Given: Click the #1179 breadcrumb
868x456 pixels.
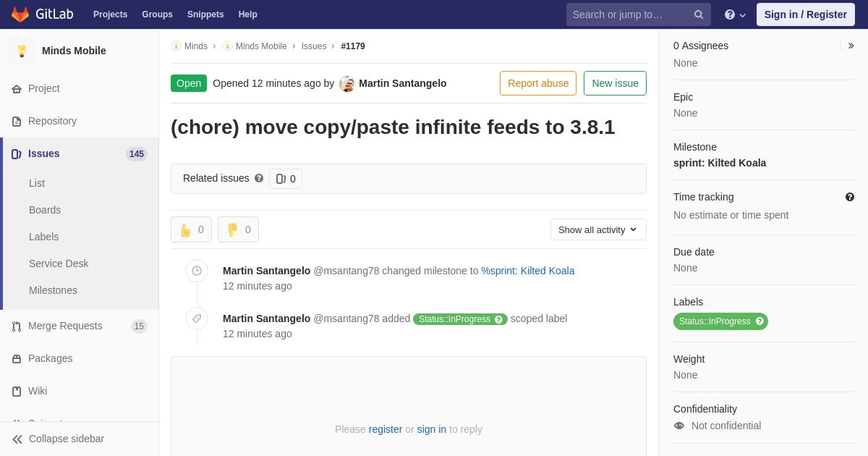Looking at the screenshot, I should [353, 46].
